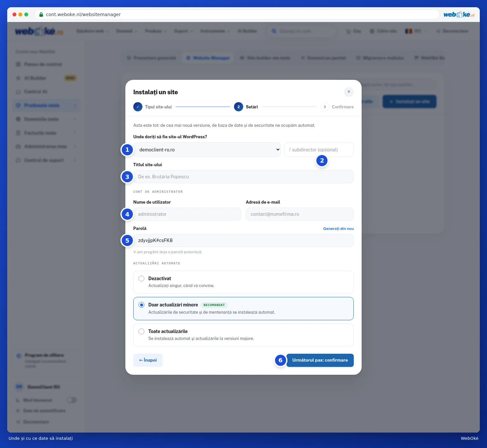Click the RECOMANDAT badge

(x=214, y=305)
